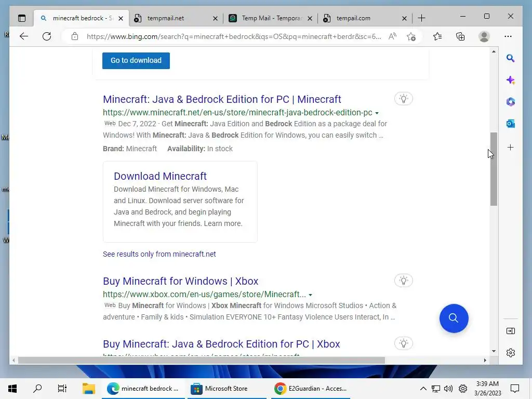Viewport: 532px width, 399px height.
Task: Open Buy Minecraft for Windows | Xbox link
Action: coord(180,281)
